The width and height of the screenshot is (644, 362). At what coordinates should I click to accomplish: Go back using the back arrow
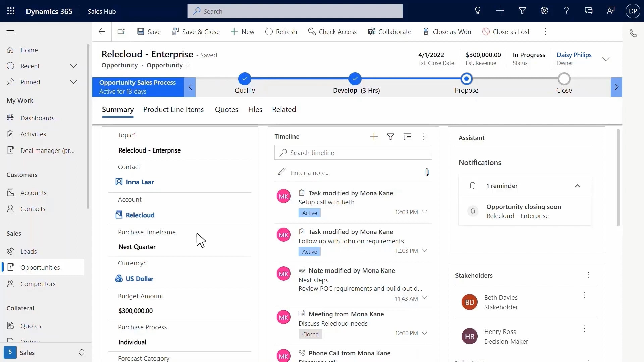click(101, 32)
